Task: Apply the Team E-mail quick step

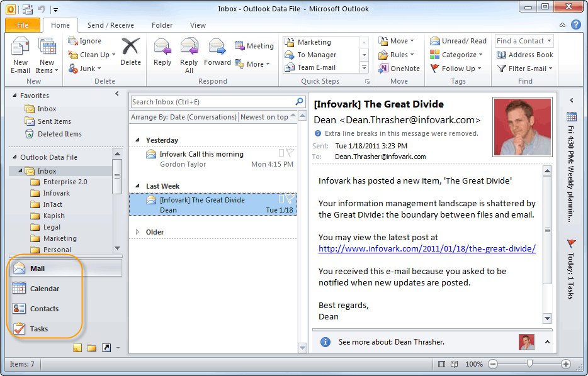Action: pyautogui.click(x=321, y=67)
